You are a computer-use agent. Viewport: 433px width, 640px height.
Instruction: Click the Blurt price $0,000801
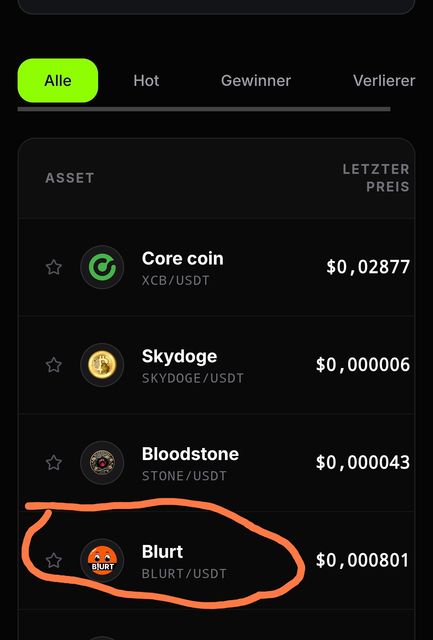[362, 560]
